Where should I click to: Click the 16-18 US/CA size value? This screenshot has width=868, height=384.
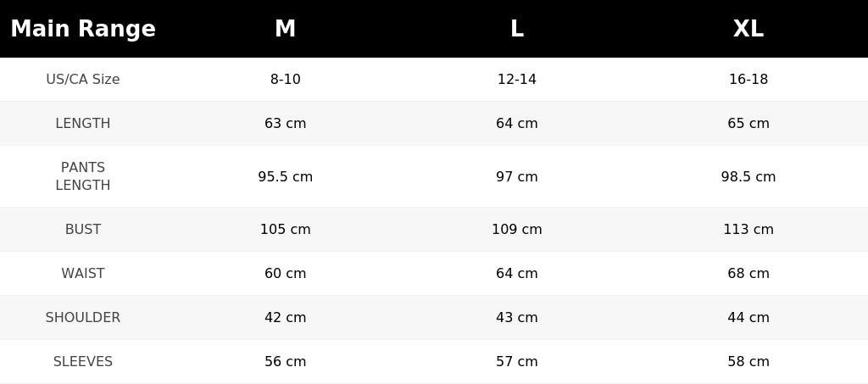click(x=748, y=79)
